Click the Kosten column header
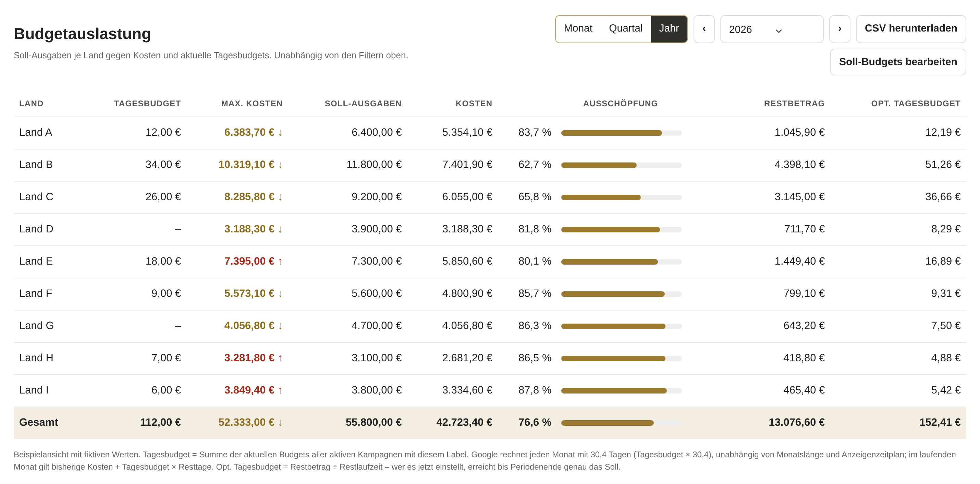This screenshot has width=980, height=484. (x=474, y=104)
